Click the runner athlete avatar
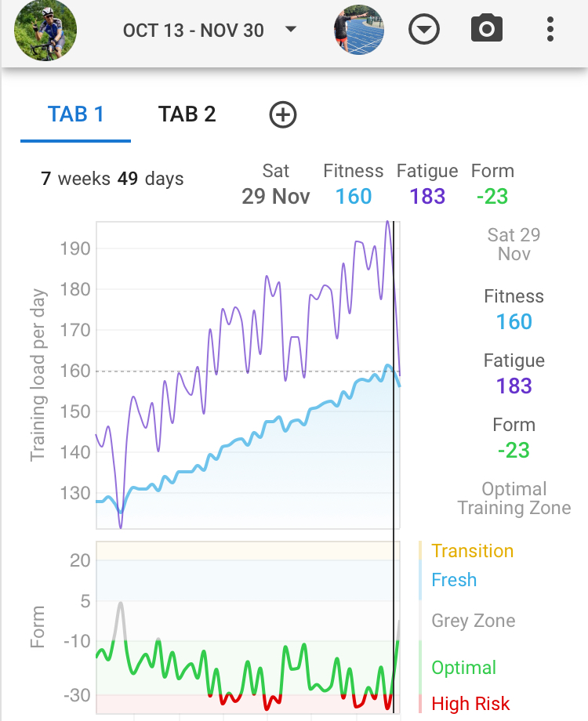This screenshot has height=721, width=588. [359, 31]
